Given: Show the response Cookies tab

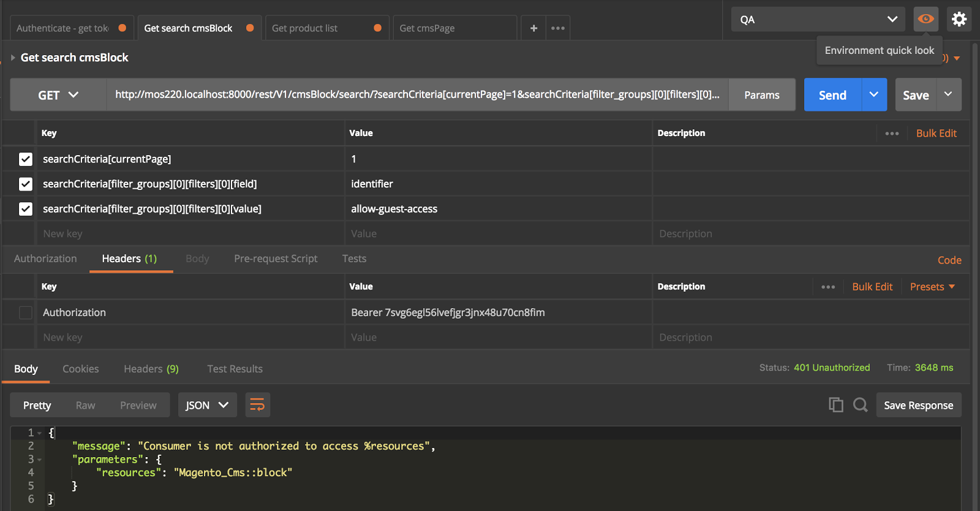Looking at the screenshot, I should pyautogui.click(x=80, y=369).
